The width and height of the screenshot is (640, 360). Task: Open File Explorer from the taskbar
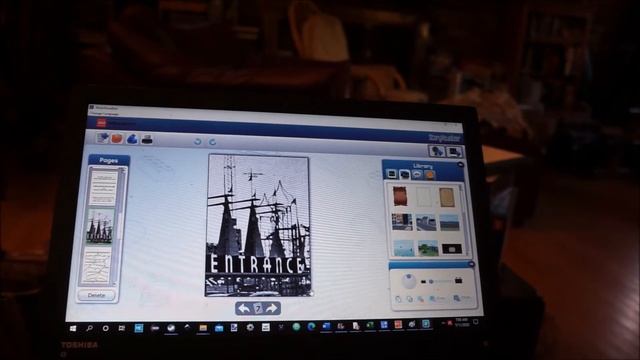click(x=203, y=328)
